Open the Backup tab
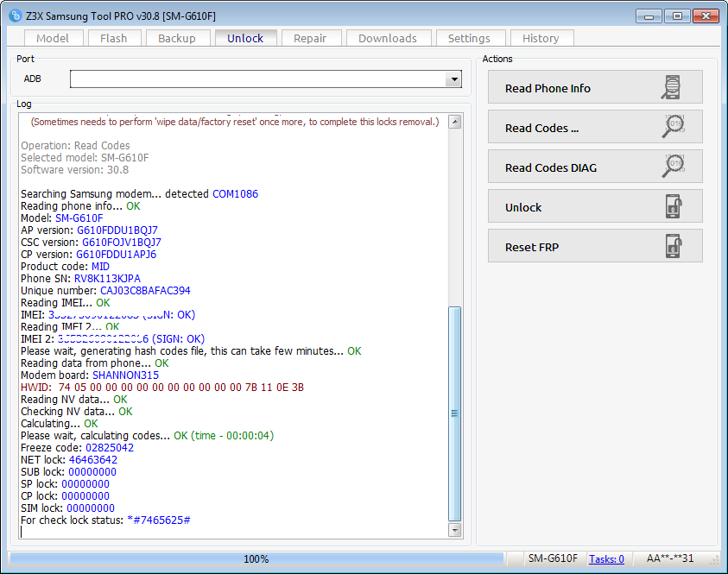The image size is (728, 574). (x=177, y=38)
